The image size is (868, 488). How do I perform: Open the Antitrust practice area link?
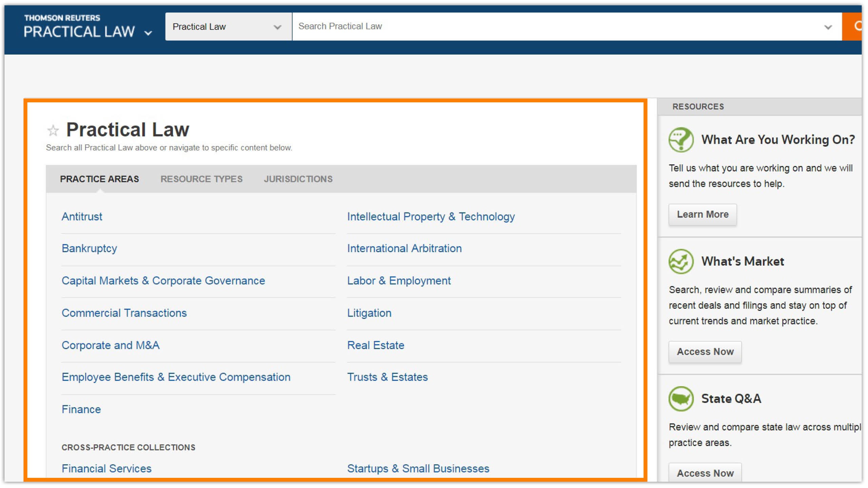82,217
